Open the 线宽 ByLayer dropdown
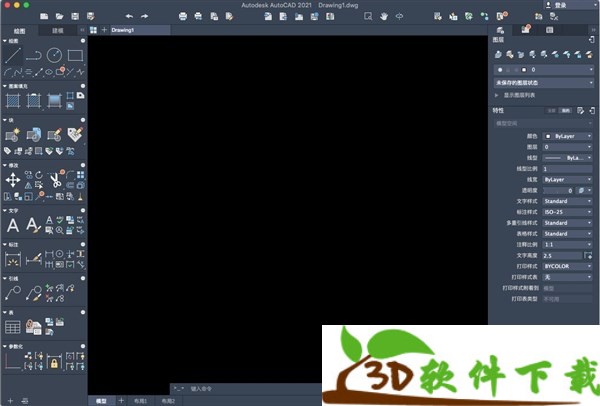Image resolution: width=600 pixels, height=406 pixels. [568, 179]
